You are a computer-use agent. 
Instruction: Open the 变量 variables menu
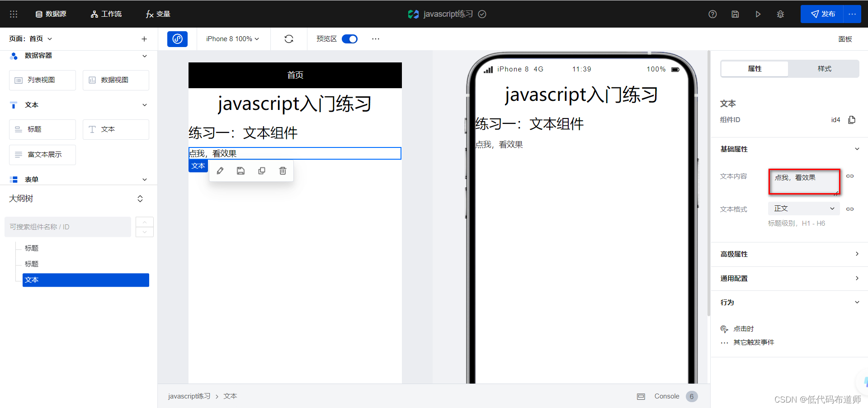[158, 14]
